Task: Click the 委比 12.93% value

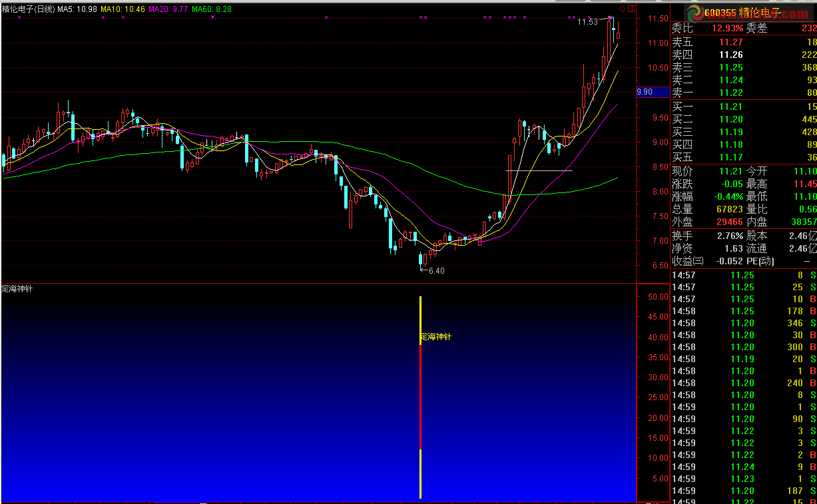Action: 727,29
